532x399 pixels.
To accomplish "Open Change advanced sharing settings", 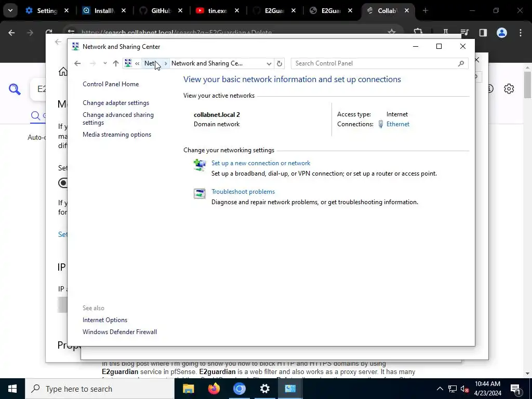I will 118,119.
